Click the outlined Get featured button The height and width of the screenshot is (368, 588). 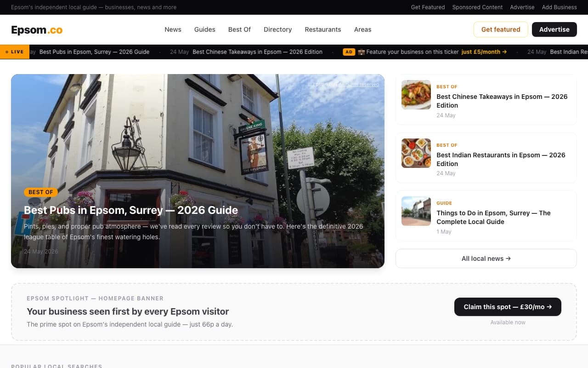(x=501, y=29)
